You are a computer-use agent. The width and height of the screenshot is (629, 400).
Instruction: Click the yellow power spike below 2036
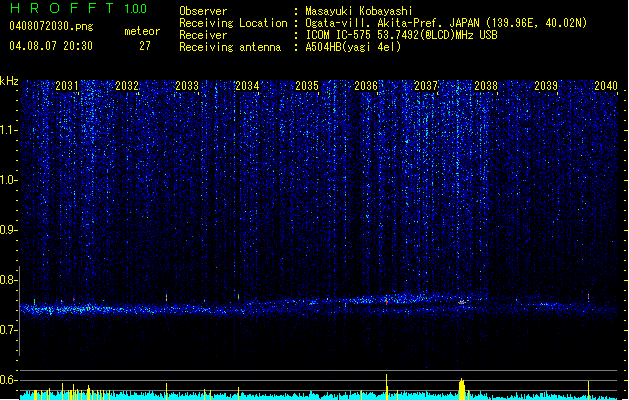(387, 387)
